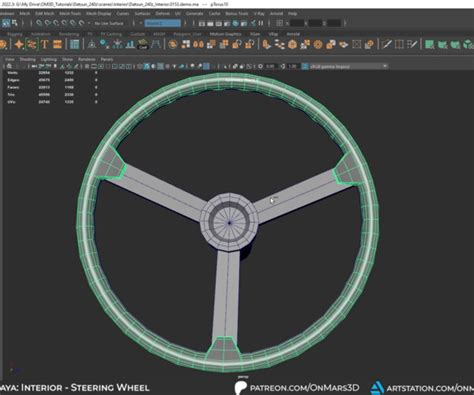Image resolution: width=474 pixels, height=395 pixels.
Task: Open Hypershade via the blue sphere icon
Action: 236,23
